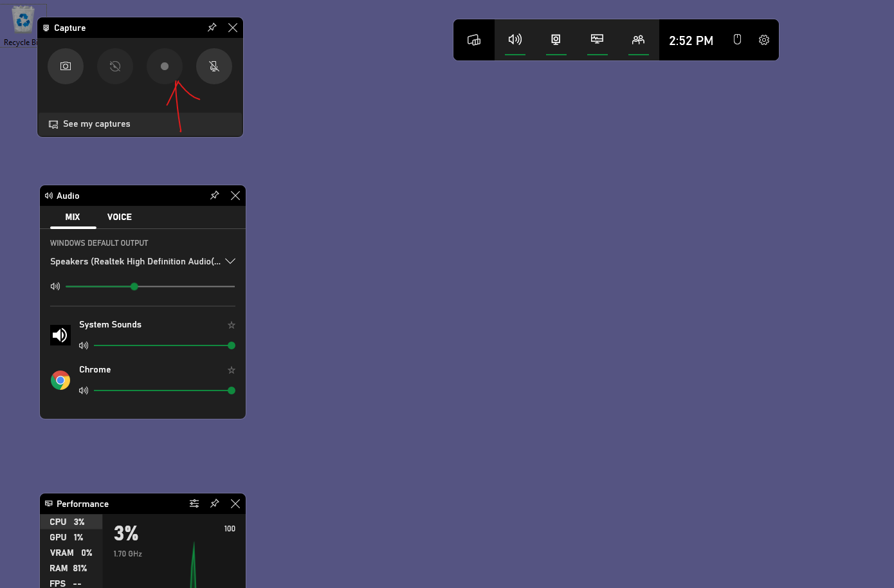Toggle the Audio widget from Game Bar
Viewport: 894px width, 588px height.
[x=515, y=40]
